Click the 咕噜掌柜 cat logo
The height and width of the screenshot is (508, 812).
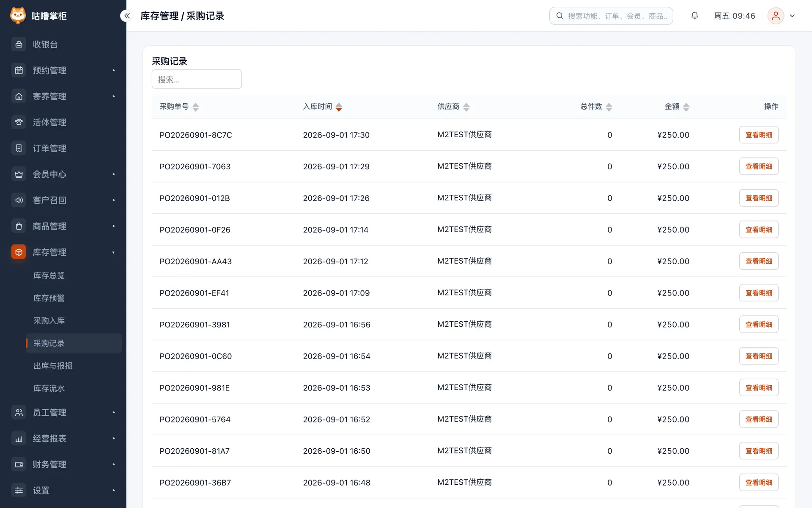tap(18, 16)
